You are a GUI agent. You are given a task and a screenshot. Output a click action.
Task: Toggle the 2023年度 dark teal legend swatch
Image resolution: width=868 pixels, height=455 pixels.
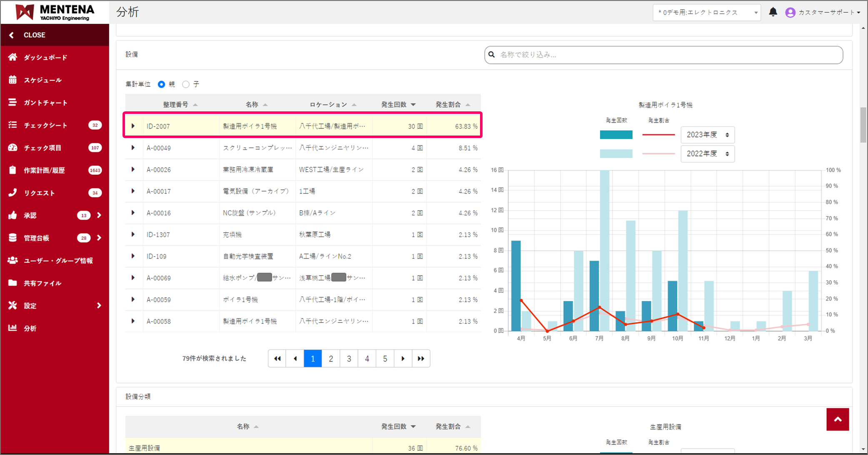click(616, 135)
